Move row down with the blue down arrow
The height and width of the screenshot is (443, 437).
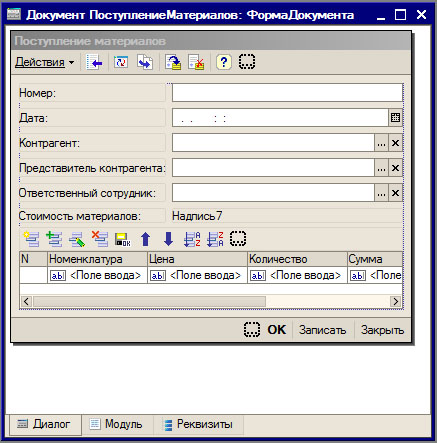click(x=168, y=239)
